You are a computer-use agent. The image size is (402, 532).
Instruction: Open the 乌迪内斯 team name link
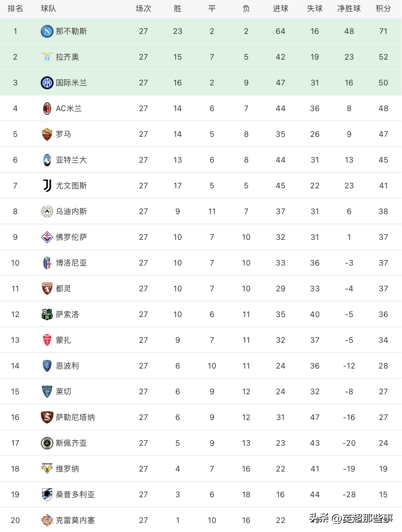[72, 212]
